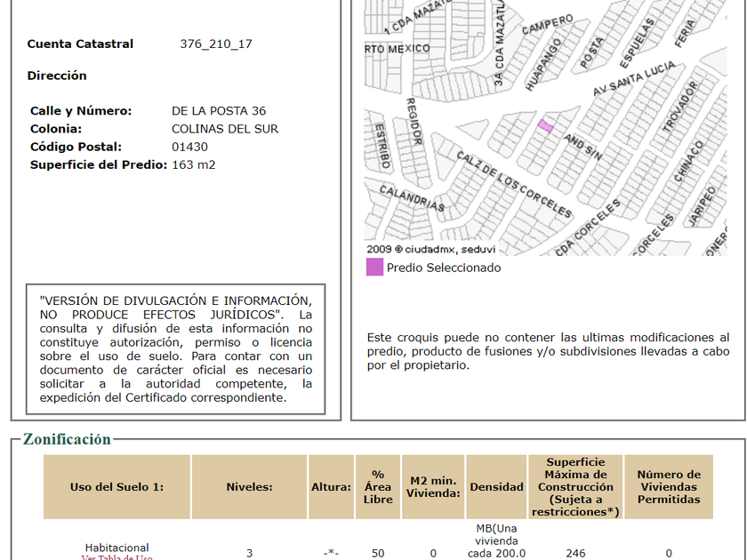Click the Cuenta Catastral label
Viewport: 747px width, 560px height.
80,44
